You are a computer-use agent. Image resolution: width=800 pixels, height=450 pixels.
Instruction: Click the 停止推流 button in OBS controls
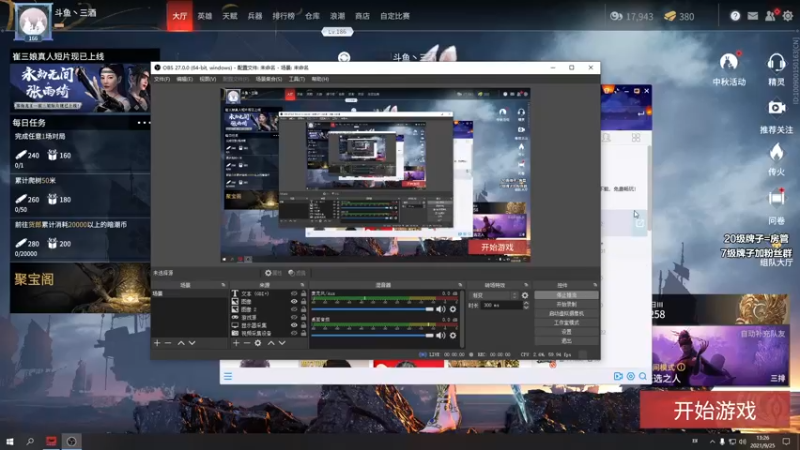pyautogui.click(x=566, y=295)
